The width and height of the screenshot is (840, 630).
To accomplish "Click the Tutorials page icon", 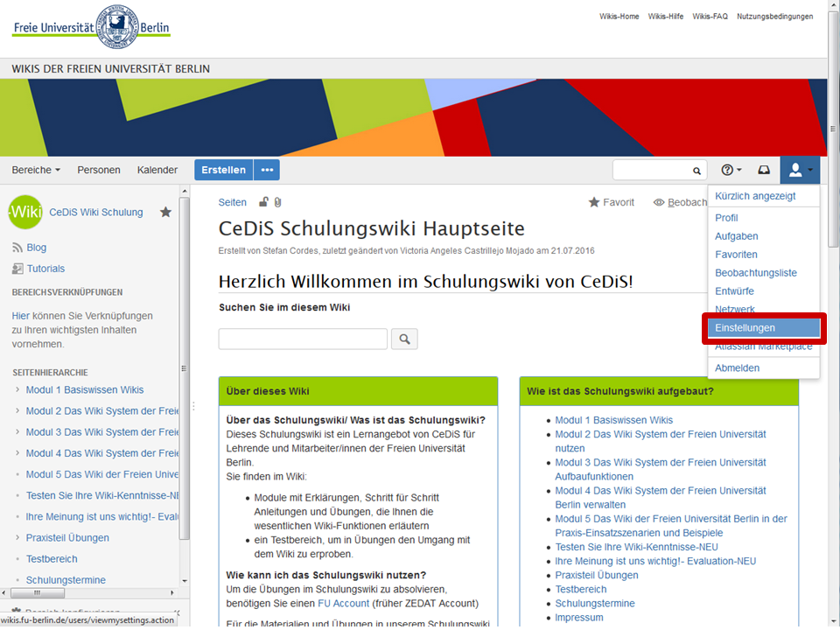I will (x=17, y=269).
